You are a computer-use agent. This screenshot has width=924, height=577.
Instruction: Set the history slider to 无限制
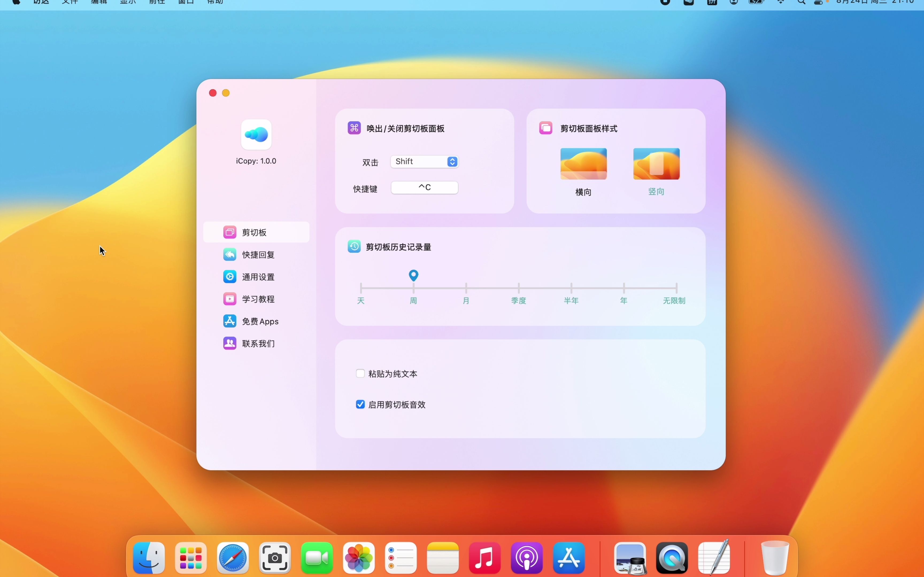(x=676, y=288)
